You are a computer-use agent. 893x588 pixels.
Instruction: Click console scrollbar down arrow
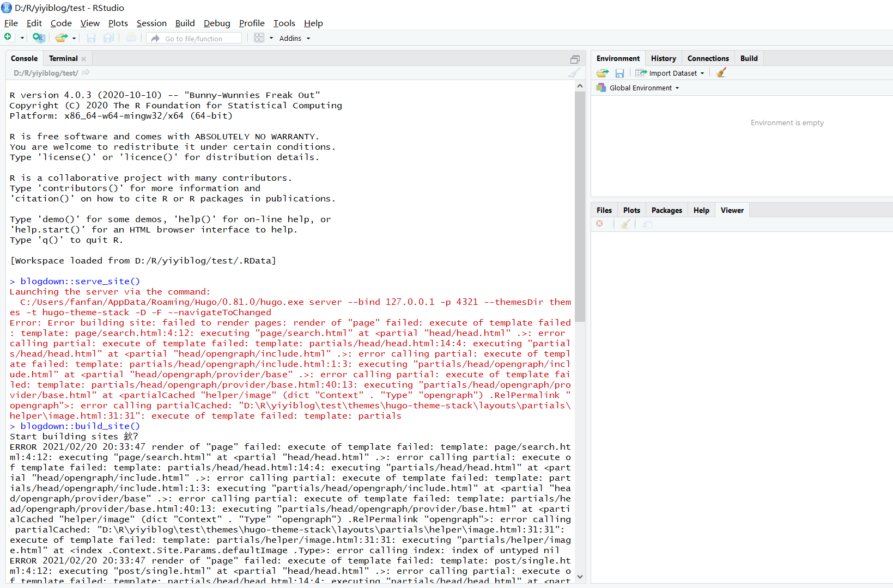pyautogui.click(x=580, y=577)
